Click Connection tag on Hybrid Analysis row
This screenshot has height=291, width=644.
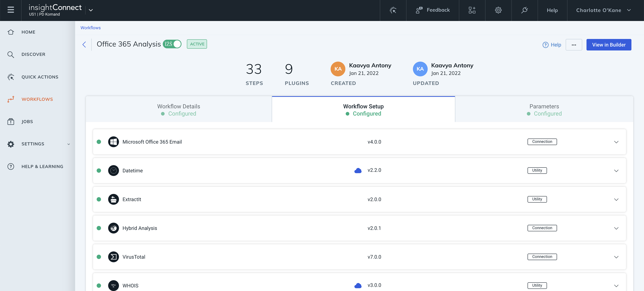click(542, 228)
